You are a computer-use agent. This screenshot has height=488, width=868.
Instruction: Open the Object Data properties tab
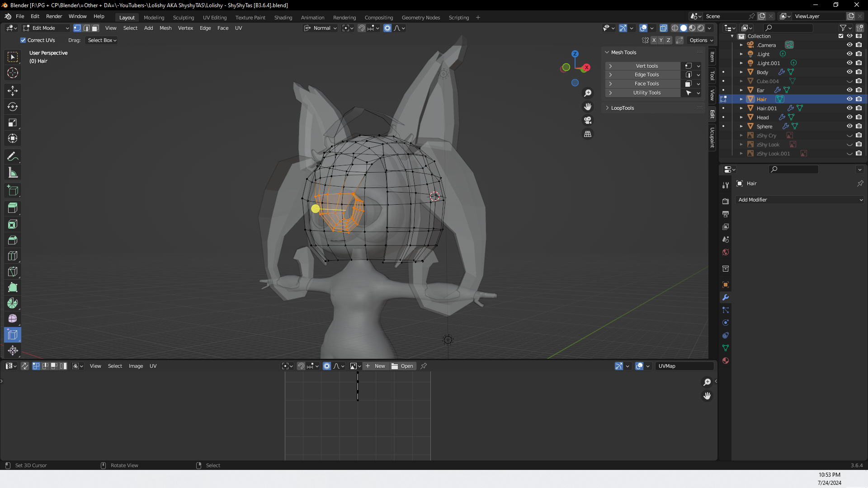coord(726,348)
